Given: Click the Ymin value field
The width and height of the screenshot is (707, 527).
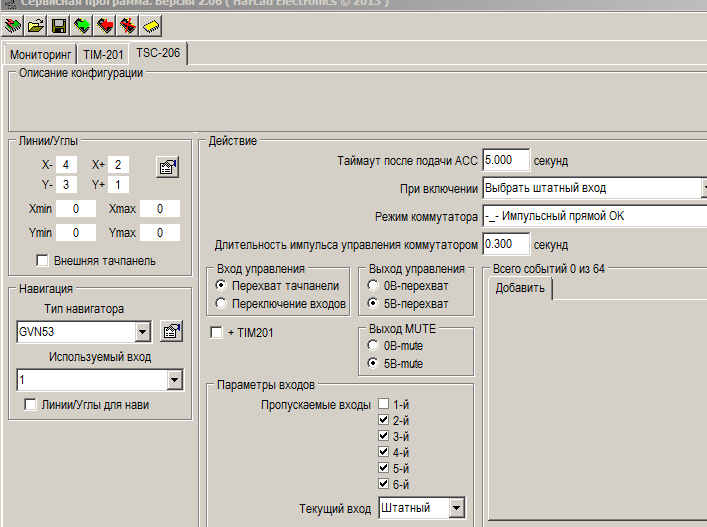Looking at the screenshot, I should point(76,233).
